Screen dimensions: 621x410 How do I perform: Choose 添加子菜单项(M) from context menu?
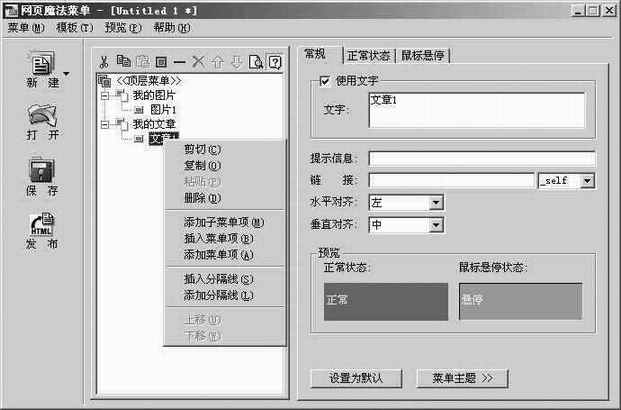[225, 222]
